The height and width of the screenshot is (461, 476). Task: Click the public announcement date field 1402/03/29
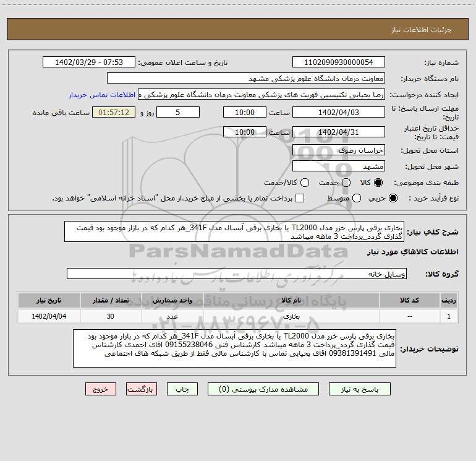(89, 62)
